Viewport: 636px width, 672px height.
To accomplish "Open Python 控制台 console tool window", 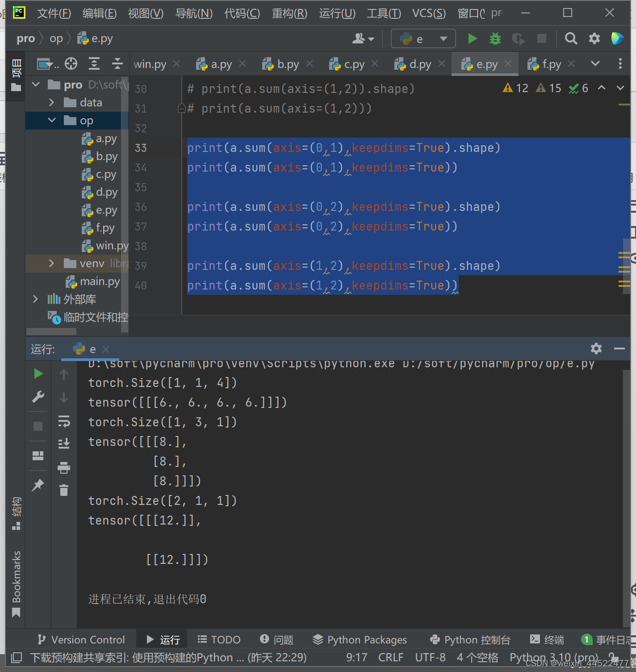I will 470,640.
